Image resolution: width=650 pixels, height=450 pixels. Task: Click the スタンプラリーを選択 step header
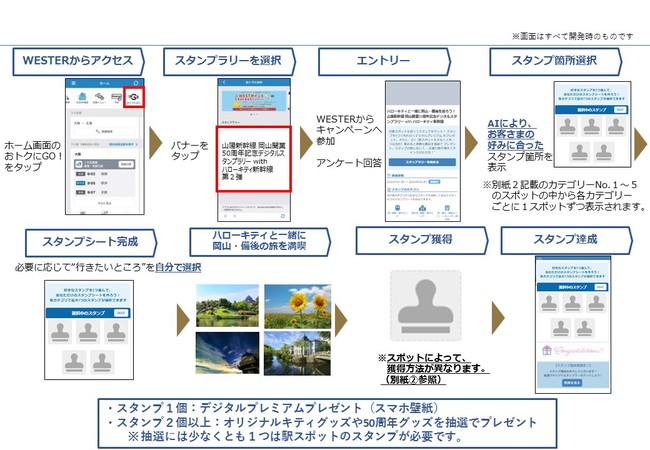pyautogui.click(x=226, y=59)
